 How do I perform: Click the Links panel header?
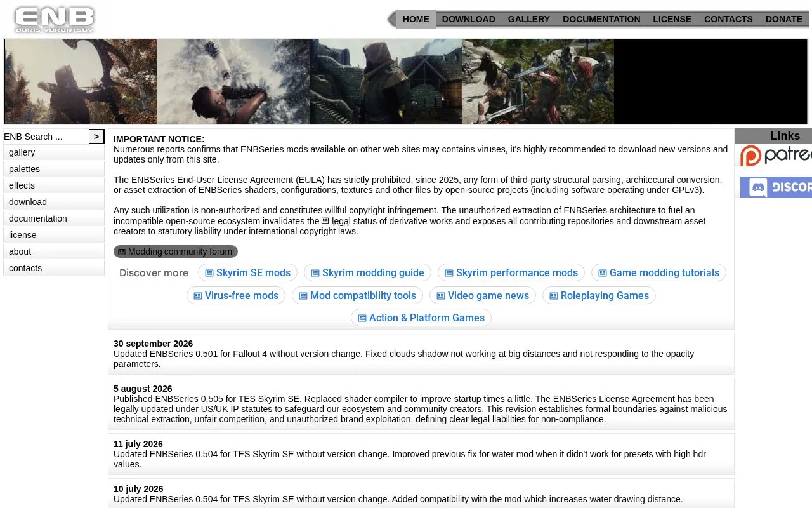point(773,136)
